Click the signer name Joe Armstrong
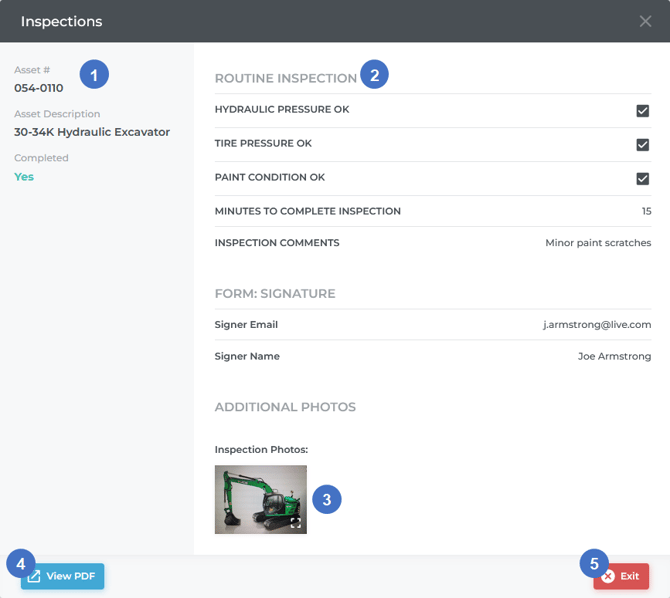Viewport: 670px width, 598px height. point(614,357)
